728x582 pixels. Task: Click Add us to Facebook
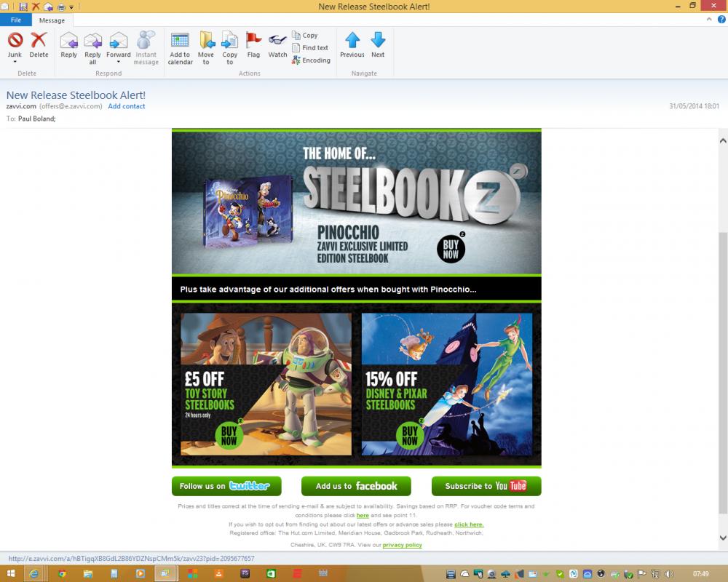click(x=356, y=486)
